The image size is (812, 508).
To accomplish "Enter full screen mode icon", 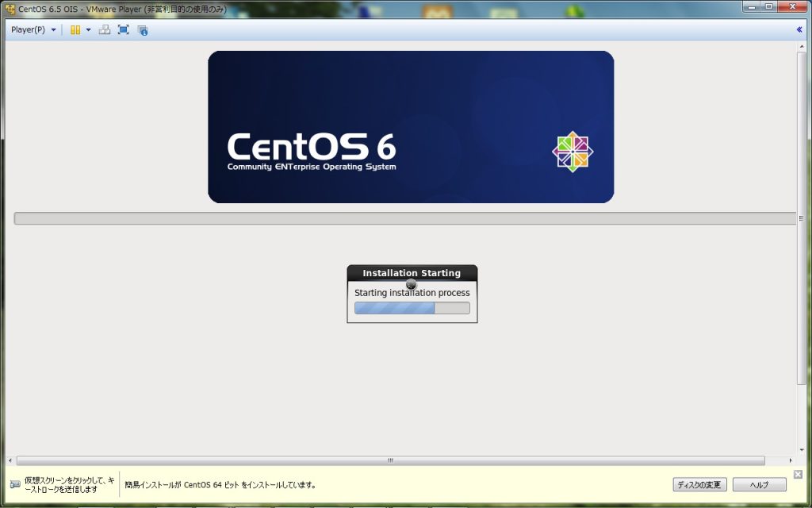I will [x=123, y=29].
